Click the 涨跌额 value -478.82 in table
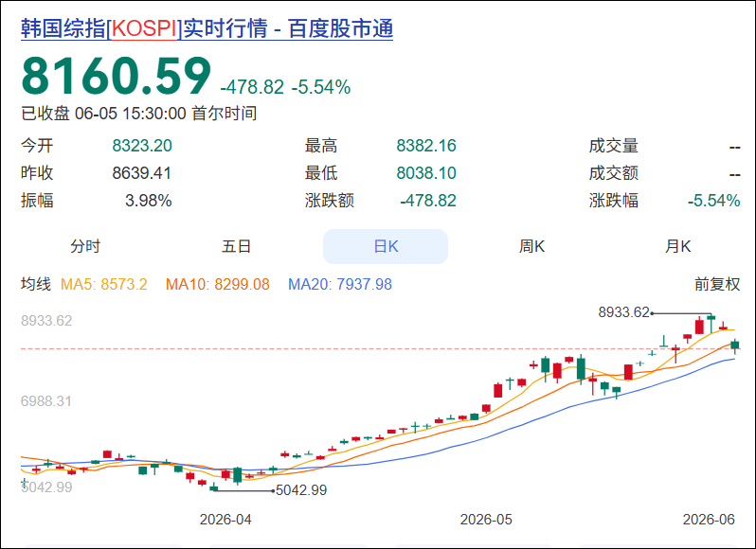756x549 pixels. [x=428, y=201]
